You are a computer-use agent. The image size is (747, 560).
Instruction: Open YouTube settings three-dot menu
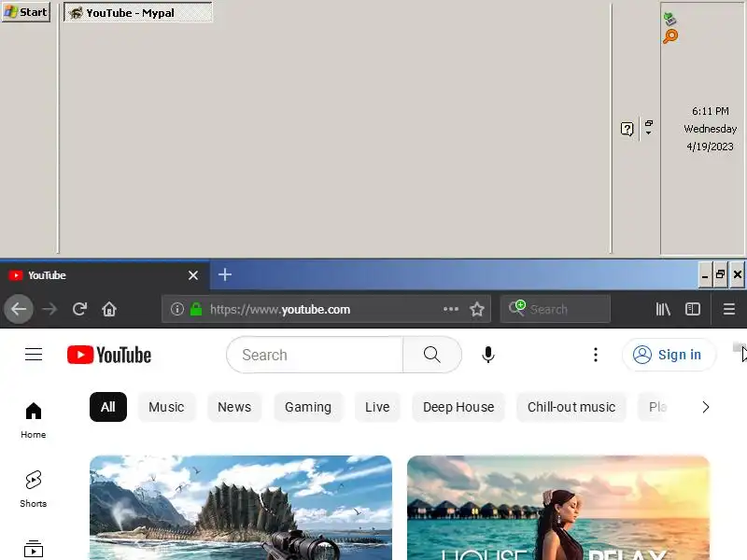pyautogui.click(x=596, y=355)
